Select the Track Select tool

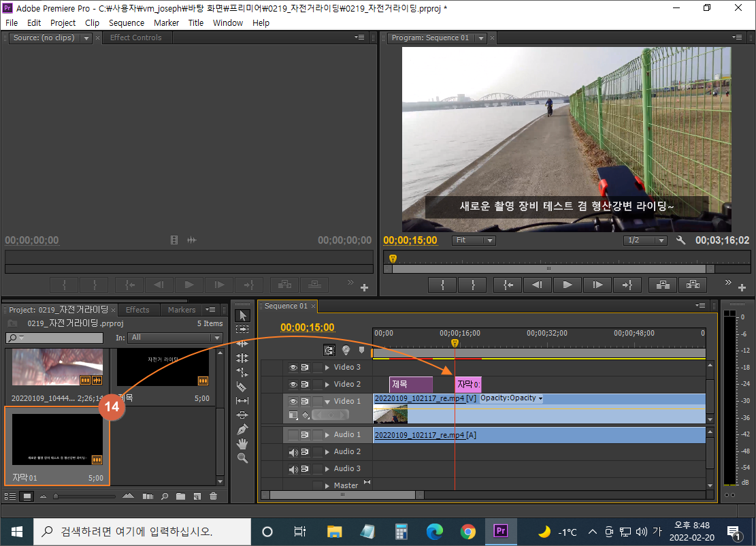[x=242, y=330]
